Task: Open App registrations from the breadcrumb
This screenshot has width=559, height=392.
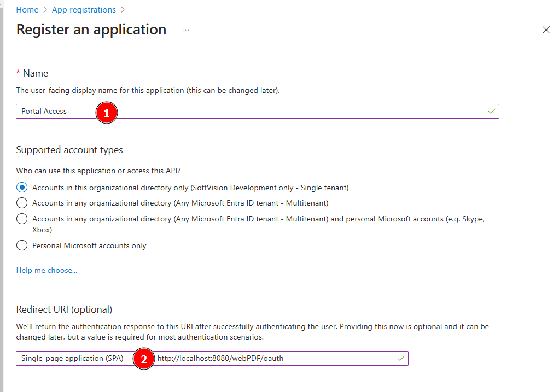Action: click(x=83, y=9)
